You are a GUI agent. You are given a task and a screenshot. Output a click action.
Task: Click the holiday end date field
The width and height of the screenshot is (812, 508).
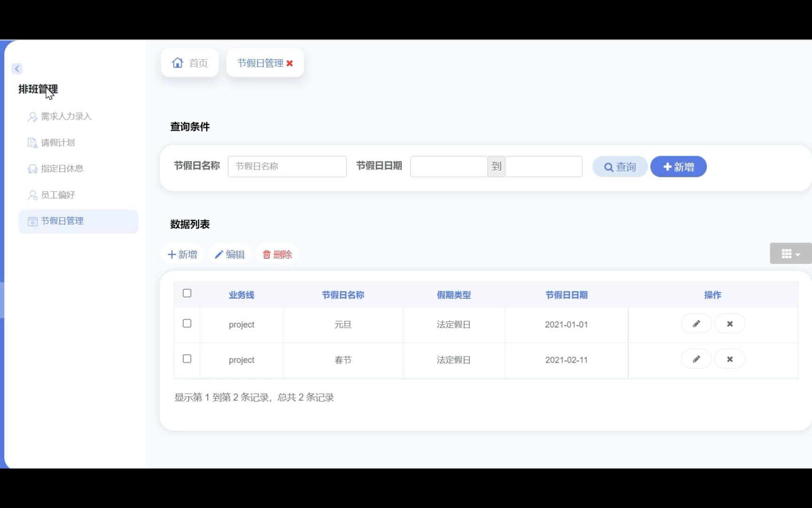544,167
